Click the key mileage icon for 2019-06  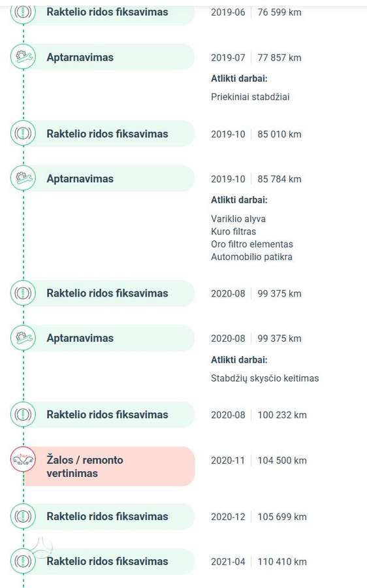tap(23, 12)
